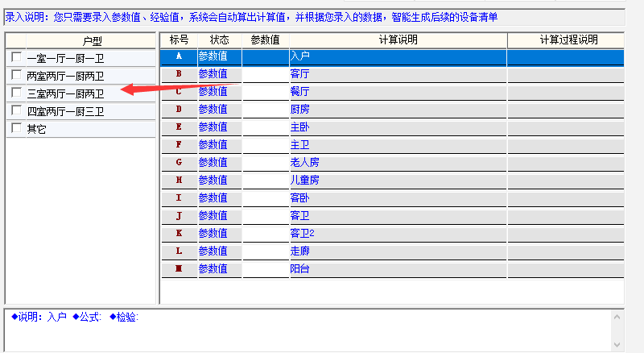
Task: Click parameter value field for 儿童房
Action: coord(266,181)
